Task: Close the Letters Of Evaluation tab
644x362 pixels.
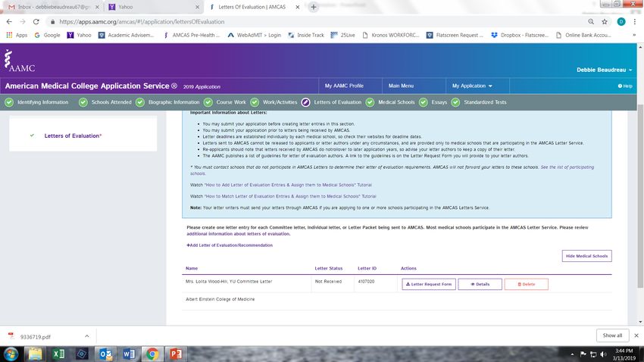Action: pyautogui.click(x=297, y=7)
